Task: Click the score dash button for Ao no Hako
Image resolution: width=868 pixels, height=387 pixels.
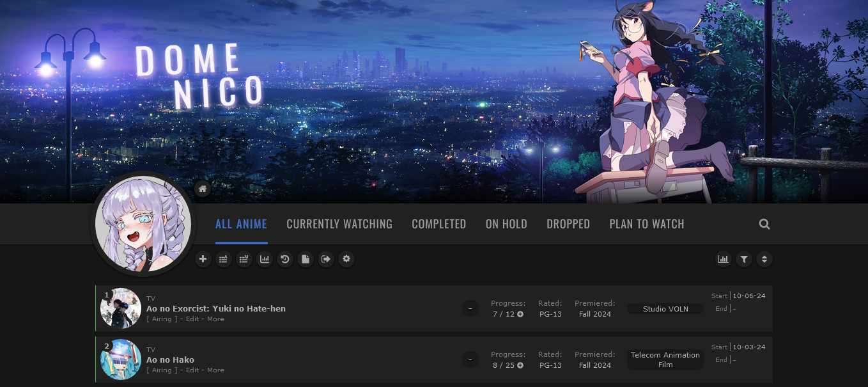Action: [470, 359]
